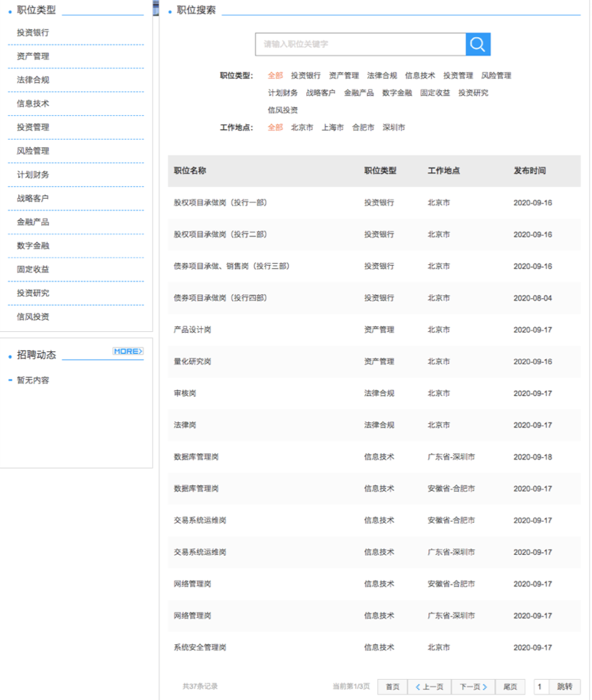Click the blue search magnifier button
592x700 pixels.
(478, 44)
